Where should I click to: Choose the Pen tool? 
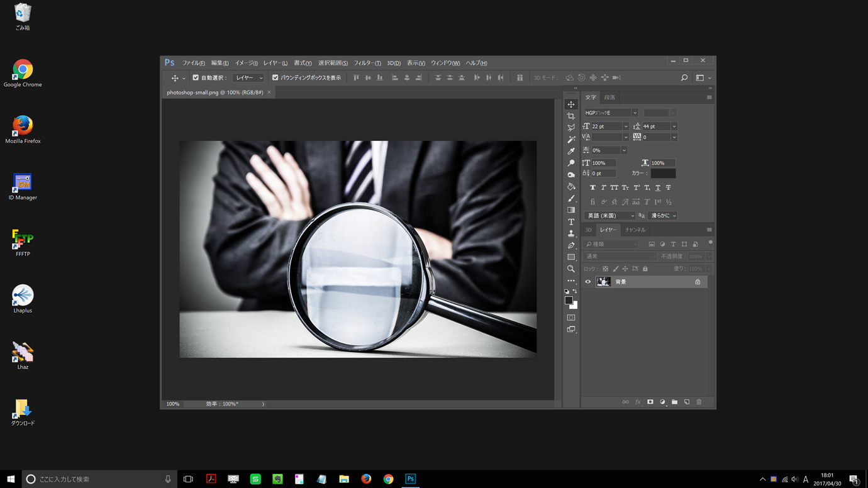[x=571, y=245]
